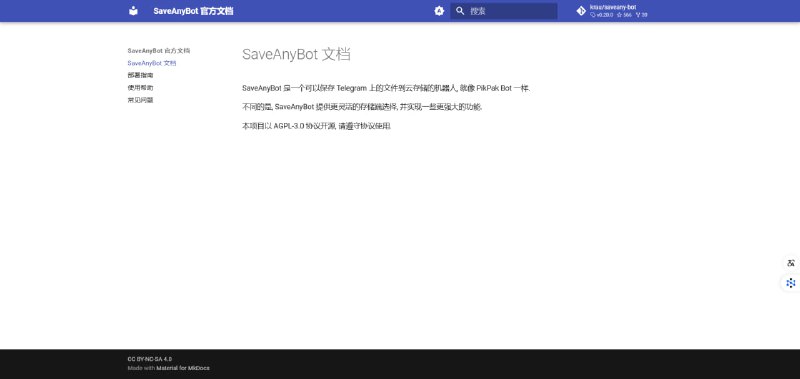Image resolution: width=800 pixels, height=379 pixels.
Task: Click the paragraph mentioning PikPak Bot
Action: pyautogui.click(x=386, y=88)
